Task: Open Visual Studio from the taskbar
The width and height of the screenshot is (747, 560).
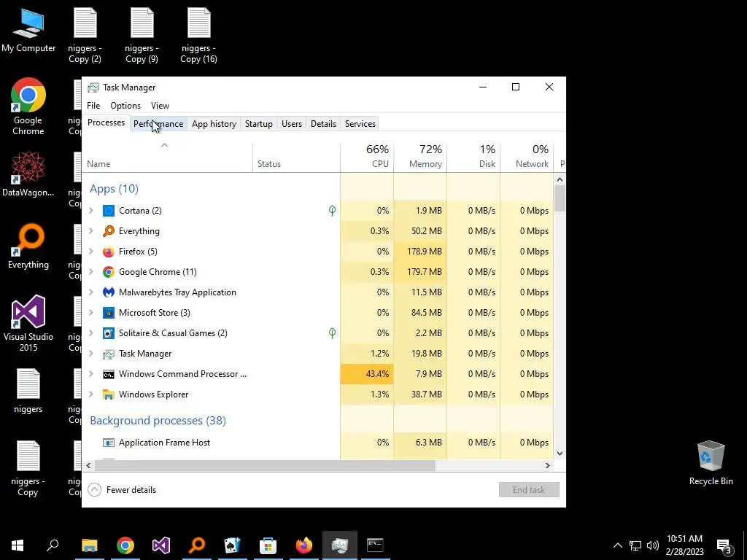Action: (x=161, y=545)
